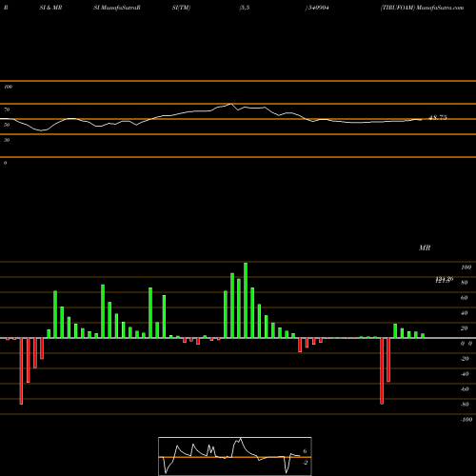Click the RSI value label 48.75
Screen dimensions: 476x476
pyautogui.click(x=438, y=117)
